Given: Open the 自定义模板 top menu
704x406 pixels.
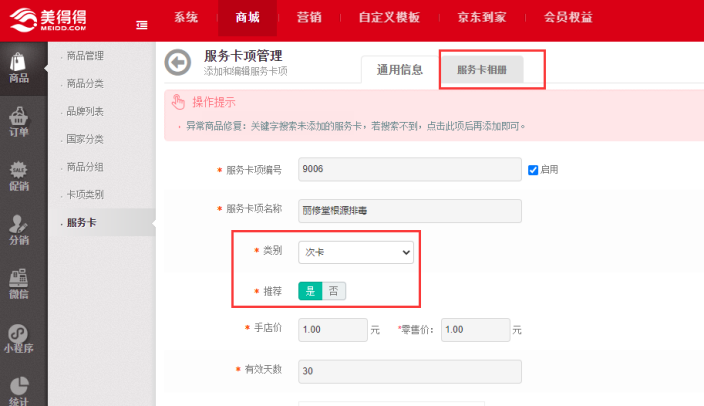Looking at the screenshot, I should (x=389, y=18).
